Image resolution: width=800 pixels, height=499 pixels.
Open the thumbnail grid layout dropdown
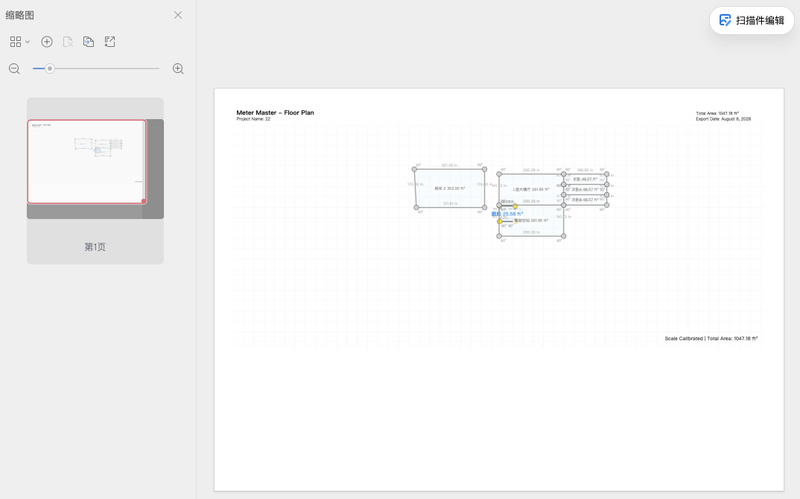[19, 42]
